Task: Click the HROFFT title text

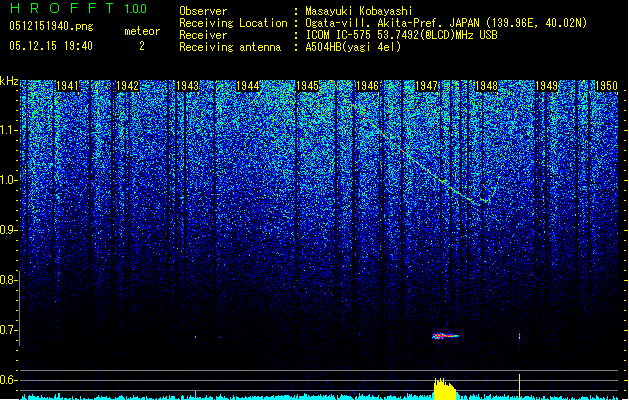Action: click(63, 8)
